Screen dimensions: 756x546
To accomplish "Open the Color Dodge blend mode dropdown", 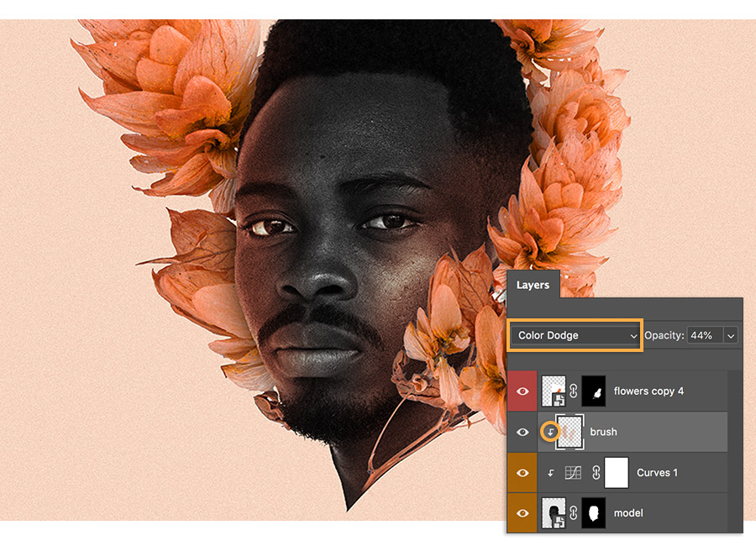I will pos(575,335).
